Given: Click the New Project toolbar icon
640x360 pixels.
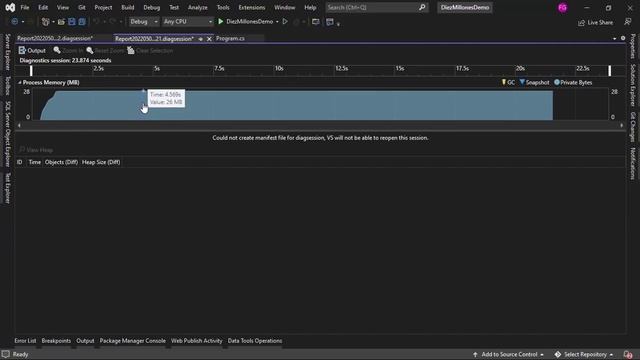Looking at the screenshot, I should (45, 22).
